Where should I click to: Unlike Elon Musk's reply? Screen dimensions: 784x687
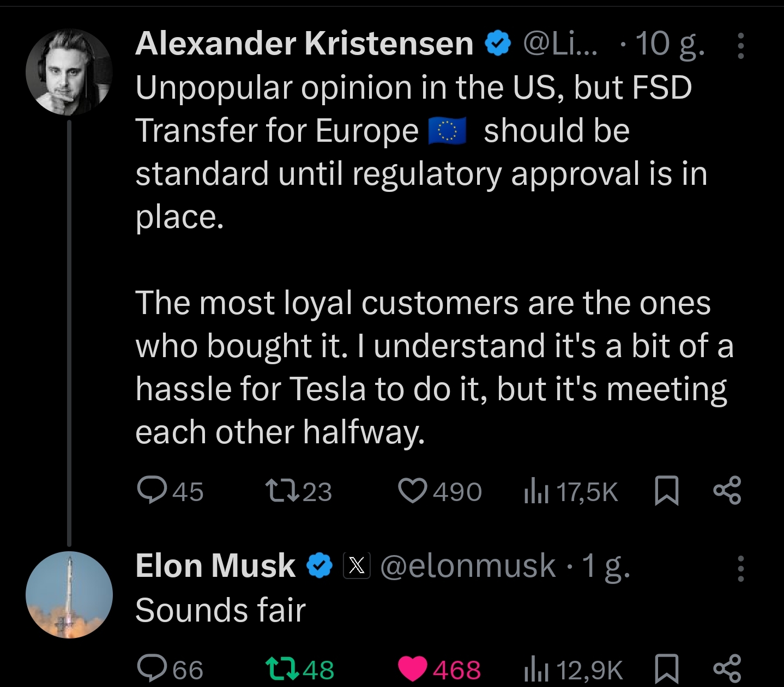(x=412, y=668)
